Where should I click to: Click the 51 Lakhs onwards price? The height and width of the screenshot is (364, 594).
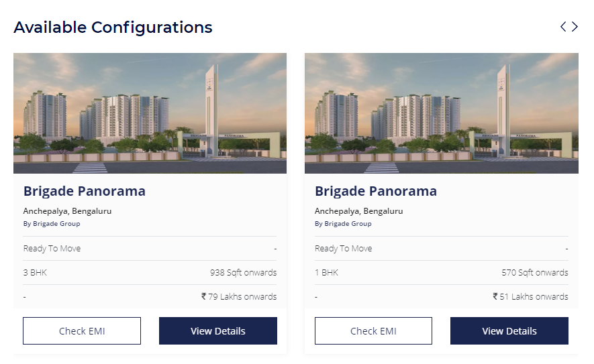530,296
